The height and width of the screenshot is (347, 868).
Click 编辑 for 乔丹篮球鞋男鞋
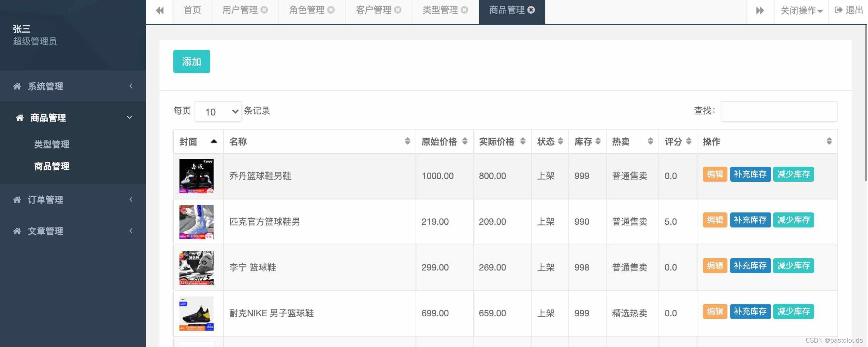pos(715,174)
